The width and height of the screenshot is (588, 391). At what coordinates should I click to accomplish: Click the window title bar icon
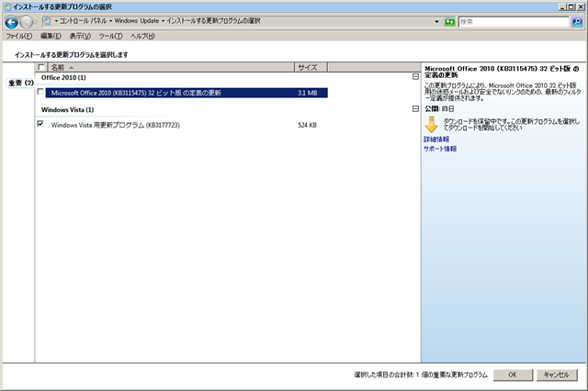click(x=7, y=6)
